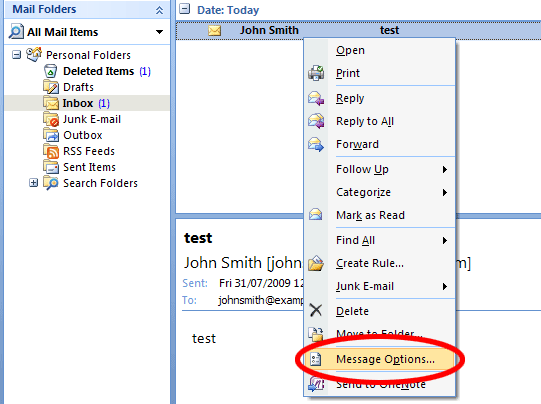
Task: Click the Print printer icon in context menu
Action: coord(316,73)
